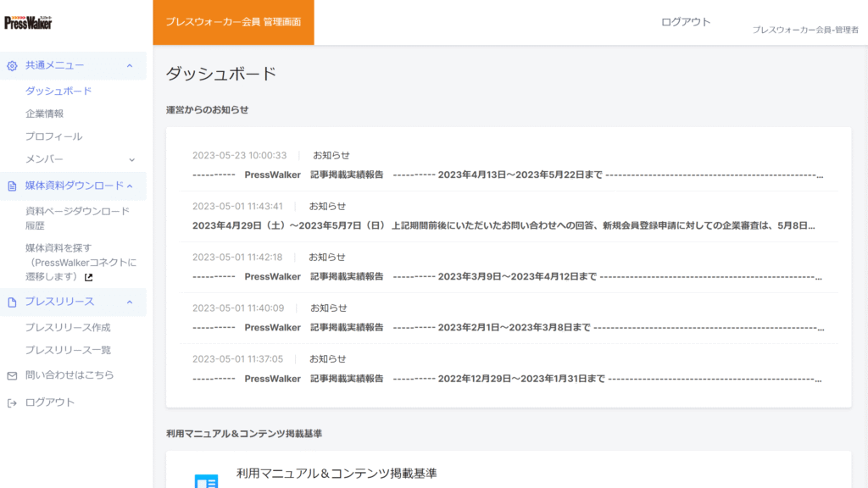Click the gear icon beside 共通メニュー
The width and height of the screenshot is (868, 488).
point(11,64)
